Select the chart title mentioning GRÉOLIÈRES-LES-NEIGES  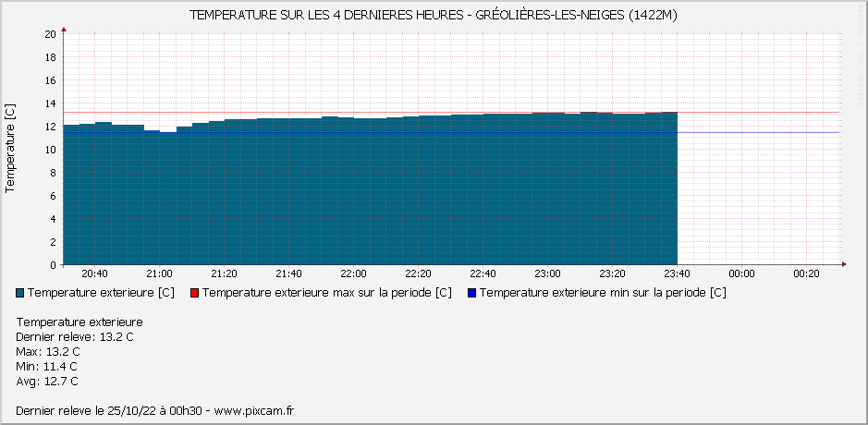(434, 16)
